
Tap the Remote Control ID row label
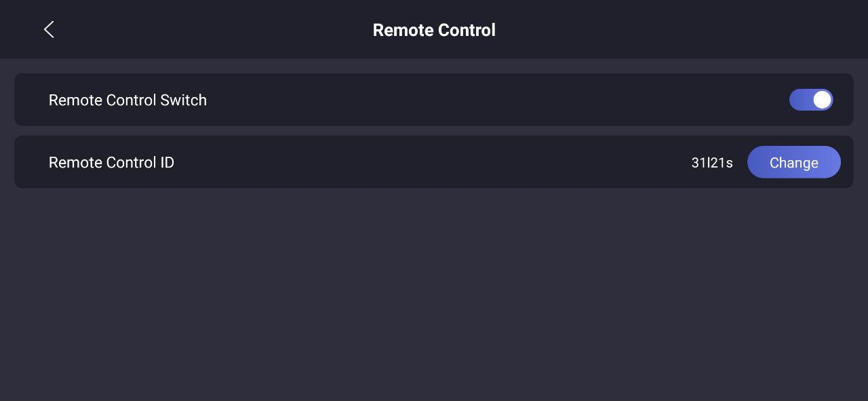click(x=111, y=163)
